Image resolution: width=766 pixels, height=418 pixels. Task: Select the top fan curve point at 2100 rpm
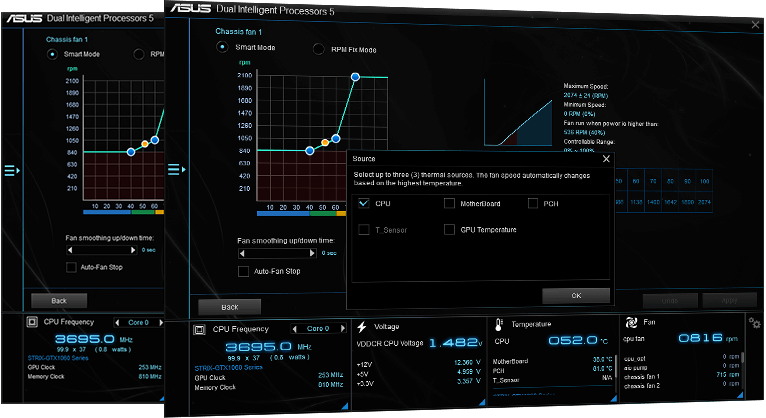click(x=356, y=77)
